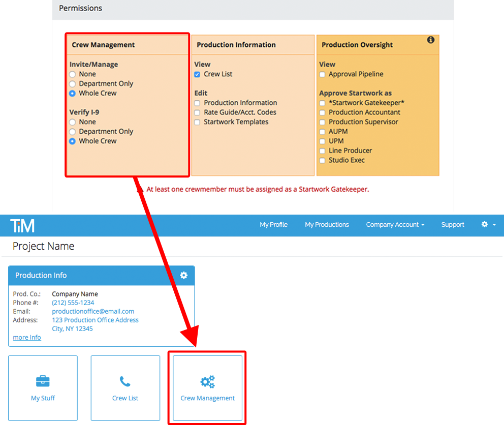
Task: Click the Production Info gear icon
Action: pyautogui.click(x=183, y=275)
